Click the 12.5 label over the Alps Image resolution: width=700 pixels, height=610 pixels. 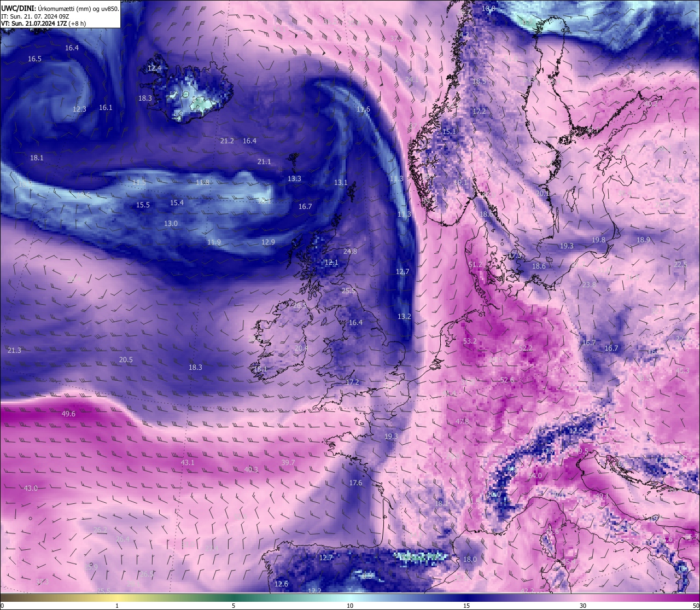576,431
